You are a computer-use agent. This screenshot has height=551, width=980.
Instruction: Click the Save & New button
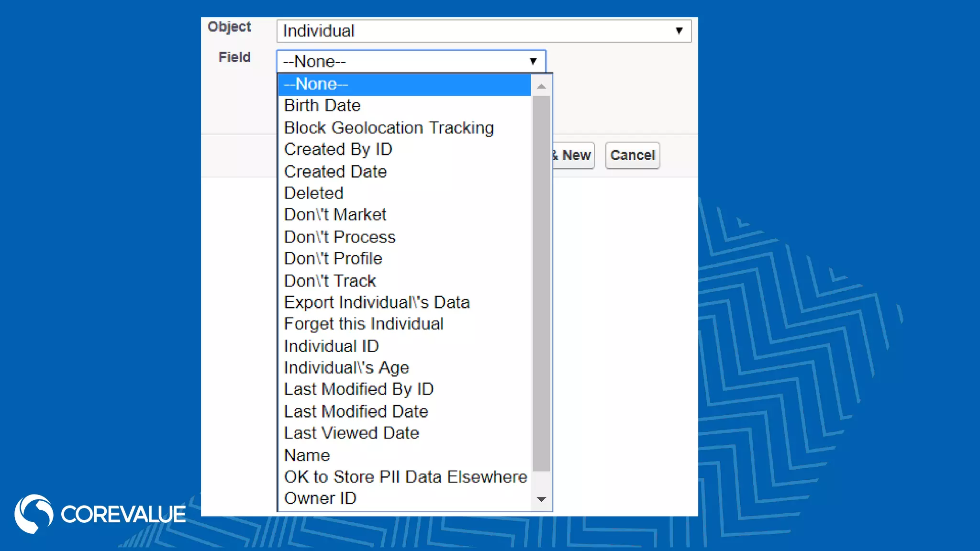pyautogui.click(x=573, y=155)
